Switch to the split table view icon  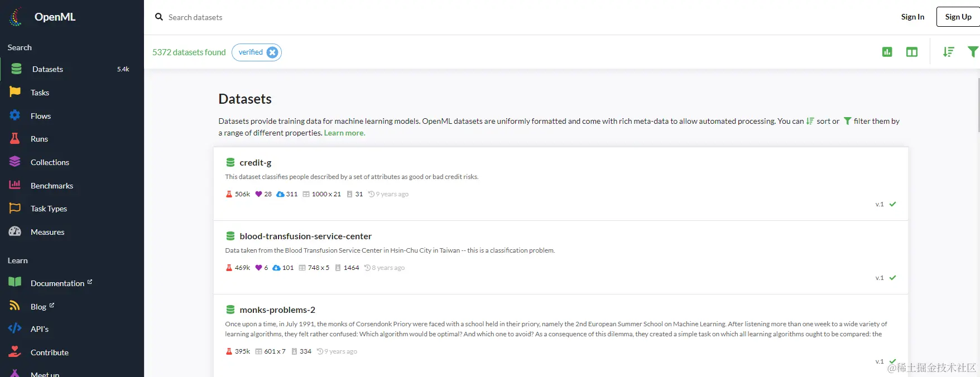point(912,52)
